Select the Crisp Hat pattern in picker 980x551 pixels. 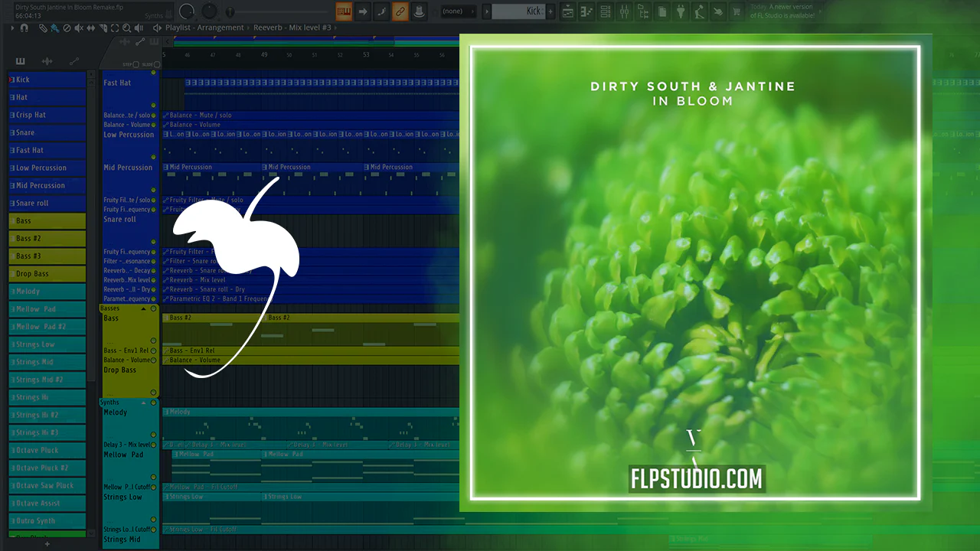[x=47, y=115]
